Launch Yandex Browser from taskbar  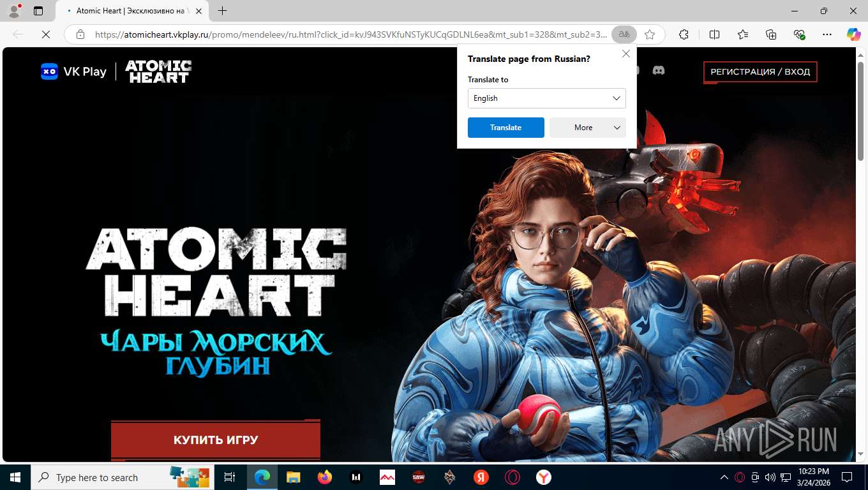coord(544,477)
